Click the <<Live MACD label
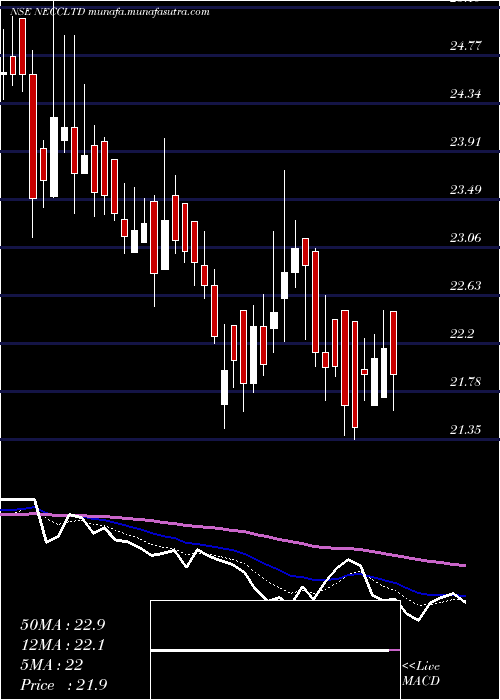Image resolution: width=500 pixels, height=700 pixels. (421, 674)
